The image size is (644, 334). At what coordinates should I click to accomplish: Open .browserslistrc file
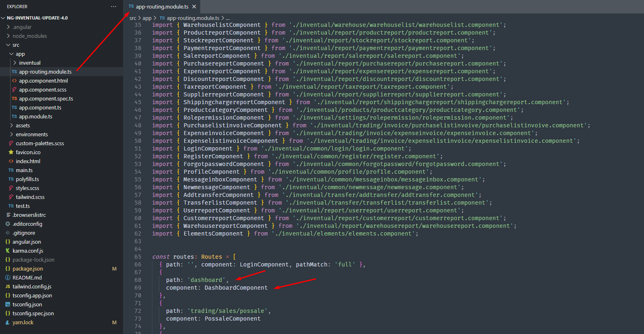(29, 215)
